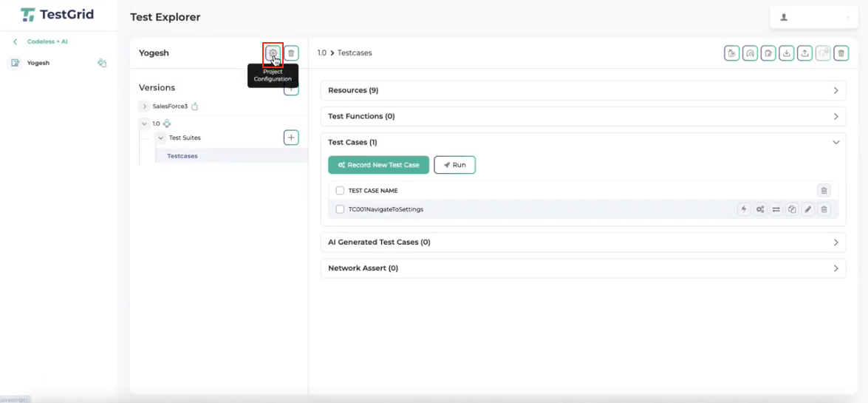Expand the SalesForce3 version node
This screenshot has width=868, height=403.
point(144,106)
